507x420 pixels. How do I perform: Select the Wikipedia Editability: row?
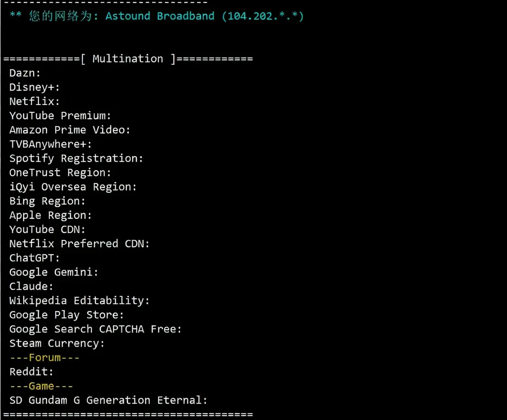coord(80,301)
